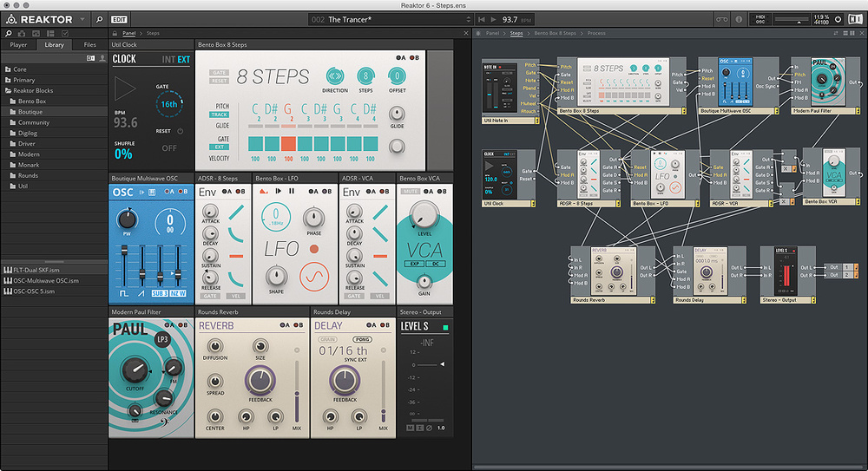Click the MIDI loop connection icon in the top bar
Viewport: 868px width, 471px height.
coord(721,19)
